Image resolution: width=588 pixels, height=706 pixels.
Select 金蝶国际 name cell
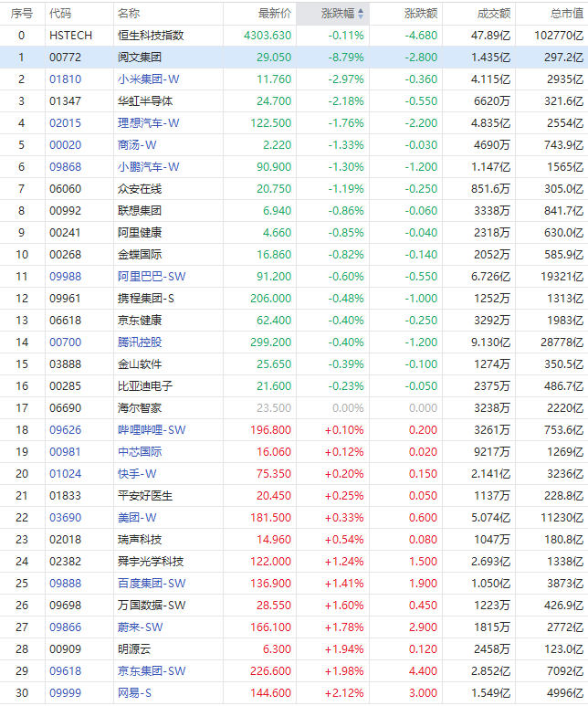[x=140, y=255]
